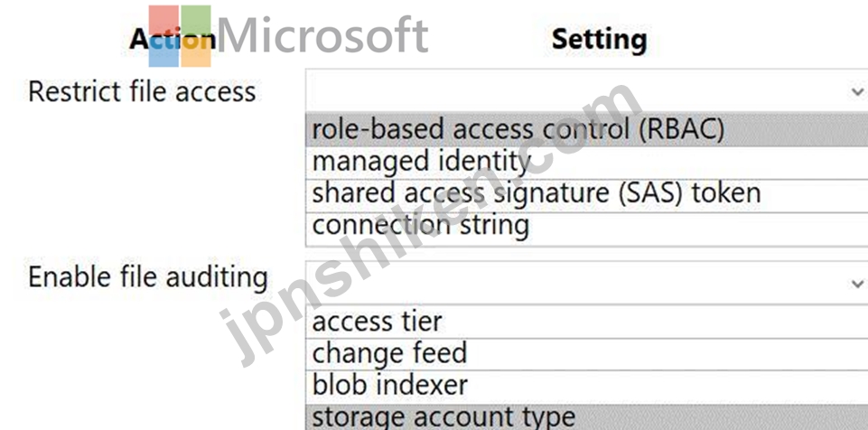Expand the Enable file auditing dropdown arrow

tap(857, 284)
